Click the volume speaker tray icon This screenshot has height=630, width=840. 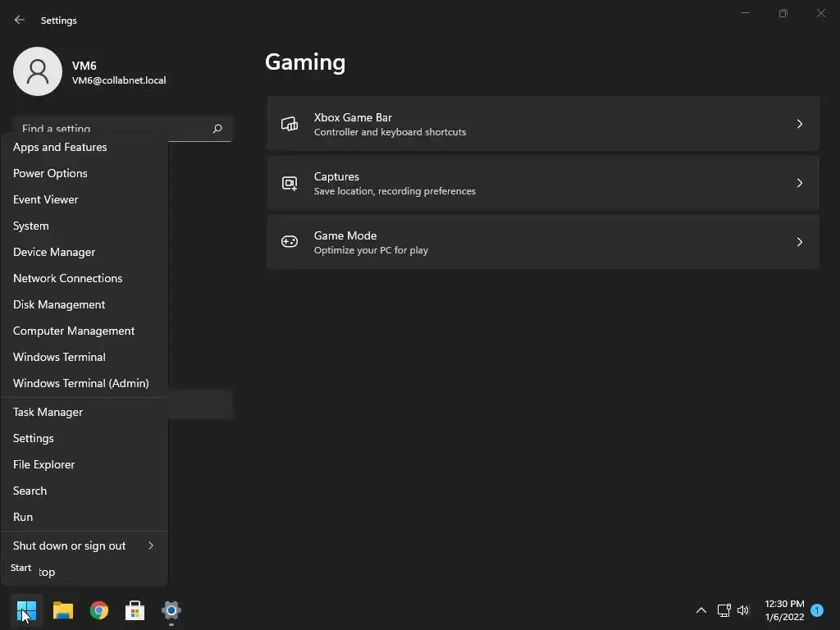pyautogui.click(x=743, y=610)
